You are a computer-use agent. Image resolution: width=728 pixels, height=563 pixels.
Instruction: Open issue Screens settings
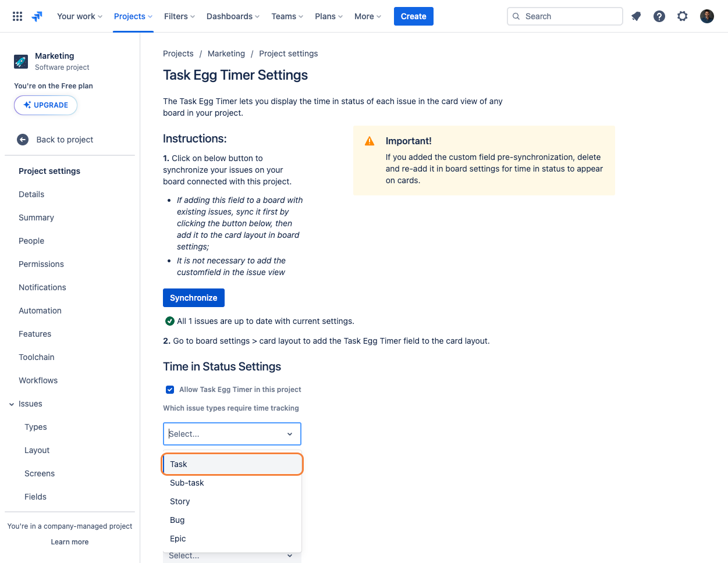40,473
